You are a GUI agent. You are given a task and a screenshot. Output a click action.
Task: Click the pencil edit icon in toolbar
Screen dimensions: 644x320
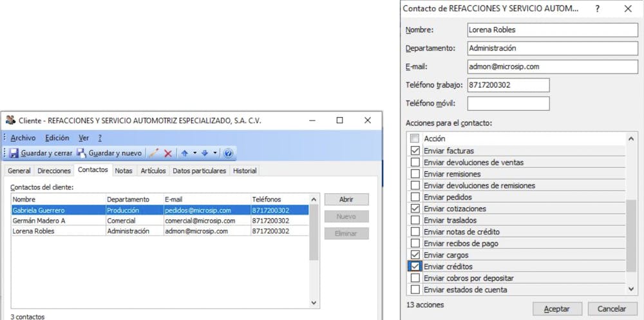(154, 153)
